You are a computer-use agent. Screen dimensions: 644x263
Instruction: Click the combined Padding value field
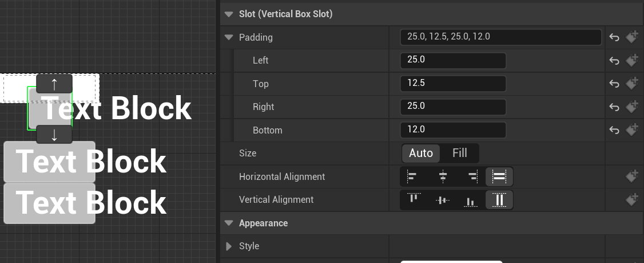pyautogui.click(x=500, y=37)
